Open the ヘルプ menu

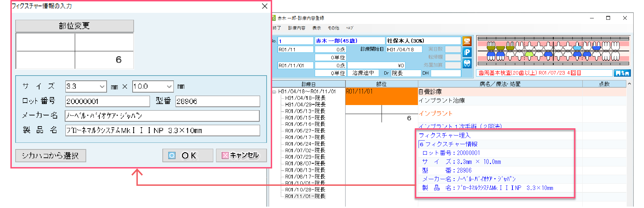click(350, 28)
